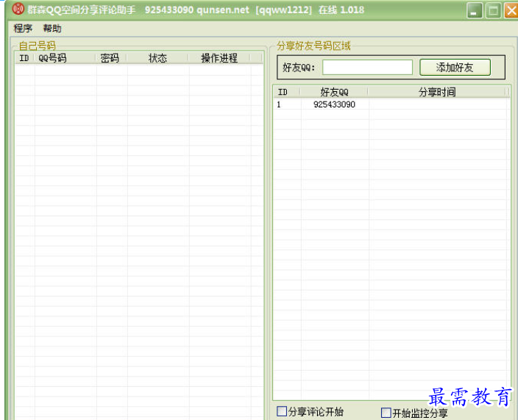Click the 操作进程 column header
Viewport: 518px width, 420px height.
pos(220,58)
